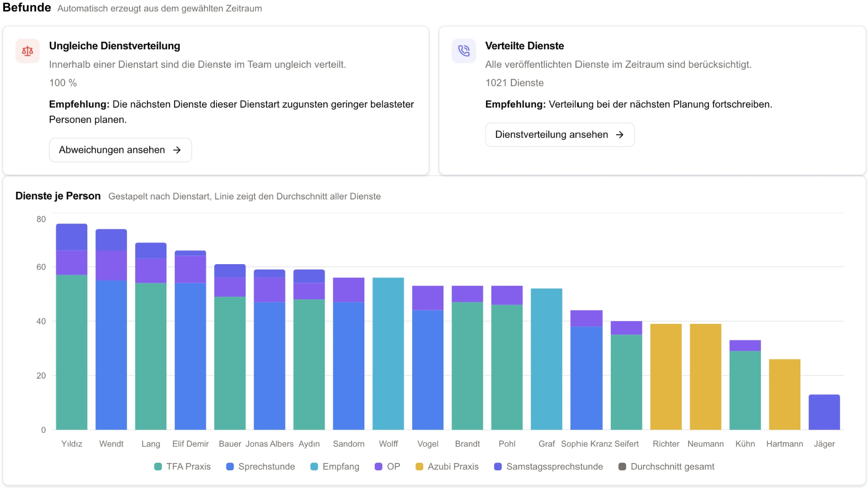The image size is (868, 488).
Task: Click the 'Jonas Albers' axis label
Action: tap(269, 444)
